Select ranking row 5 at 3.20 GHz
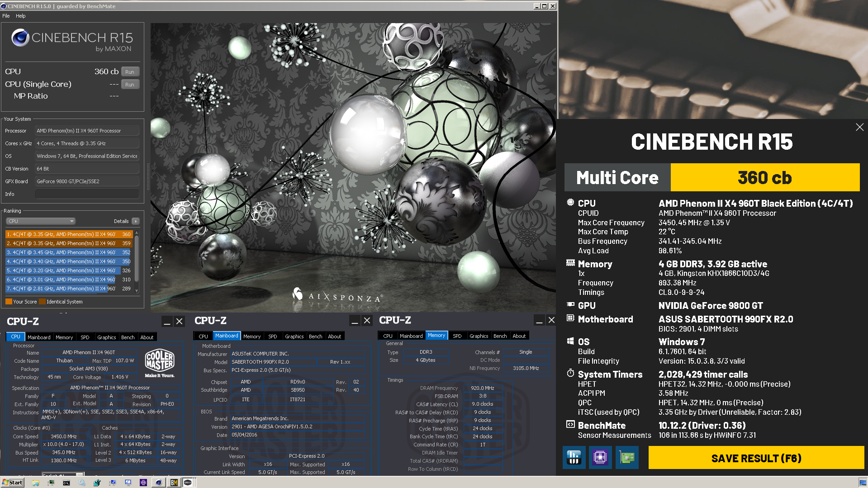 (69, 270)
